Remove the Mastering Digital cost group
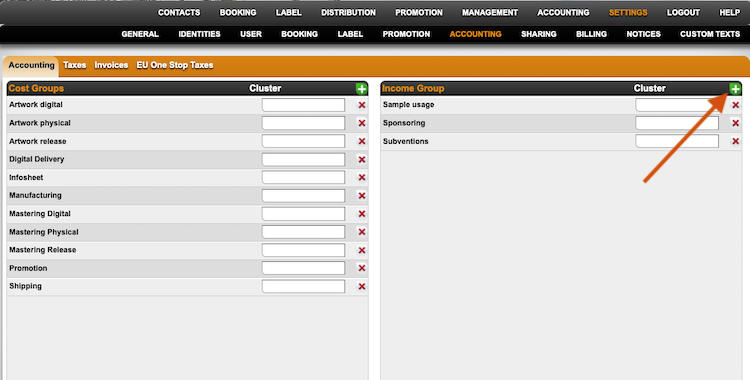Viewport: 750px width, 380px height. click(362, 214)
